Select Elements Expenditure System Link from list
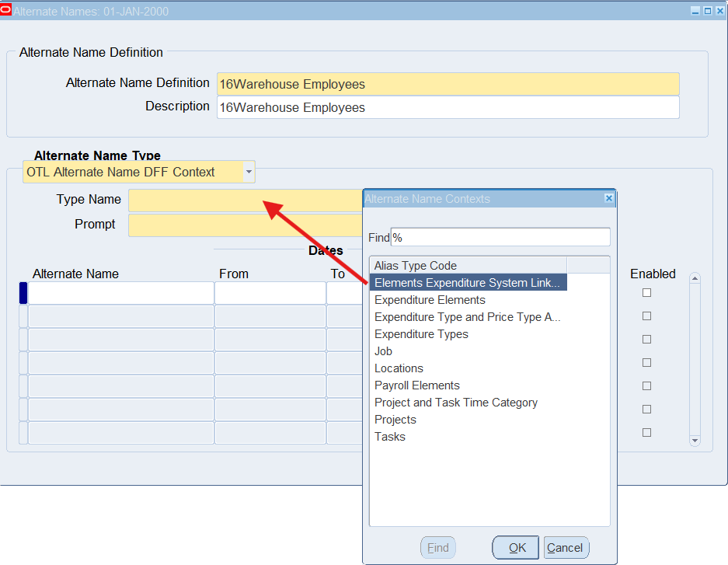728x565 pixels. tap(467, 283)
